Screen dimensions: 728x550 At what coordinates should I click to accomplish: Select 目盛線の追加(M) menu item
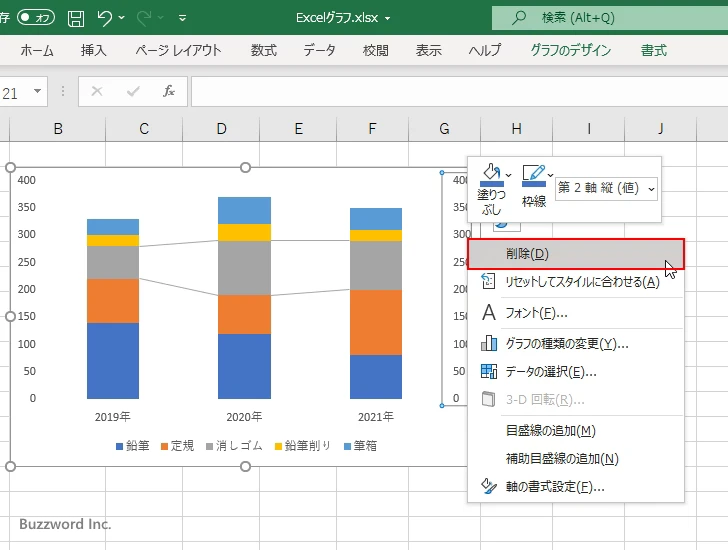[576, 431]
